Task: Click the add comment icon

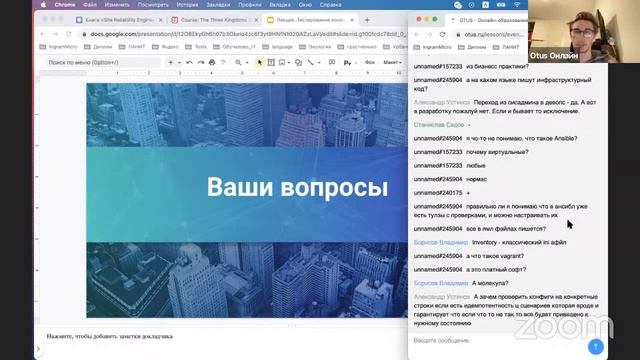Action: (x=332, y=62)
